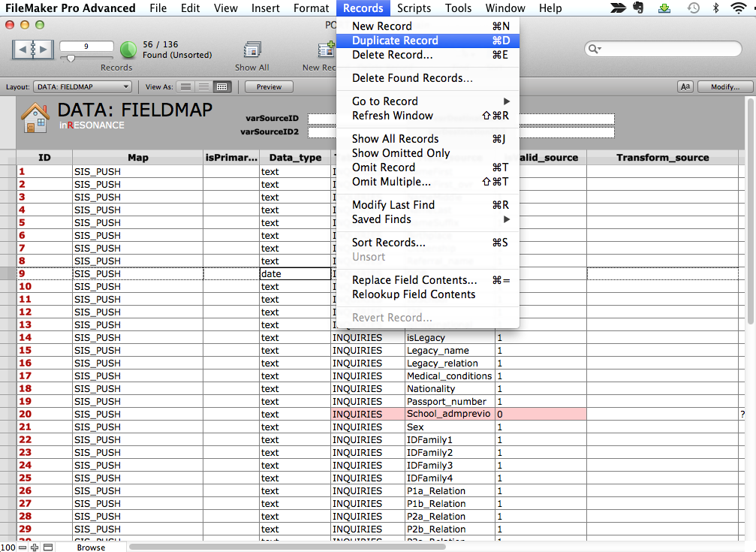Image resolution: width=756 pixels, height=552 pixels.
Task: Toggle the status toolbar show/hide icon
Action: 48,547
